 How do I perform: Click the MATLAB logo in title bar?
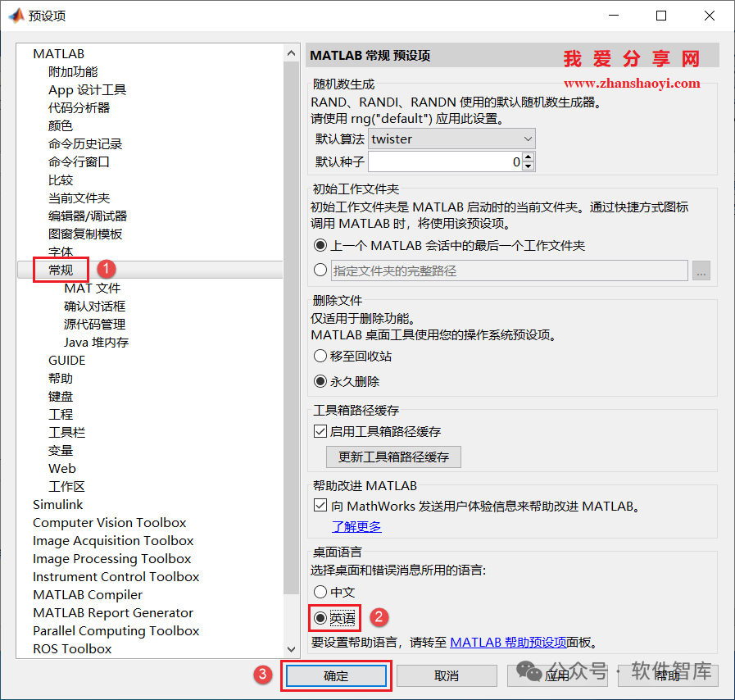click(x=16, y=16)
